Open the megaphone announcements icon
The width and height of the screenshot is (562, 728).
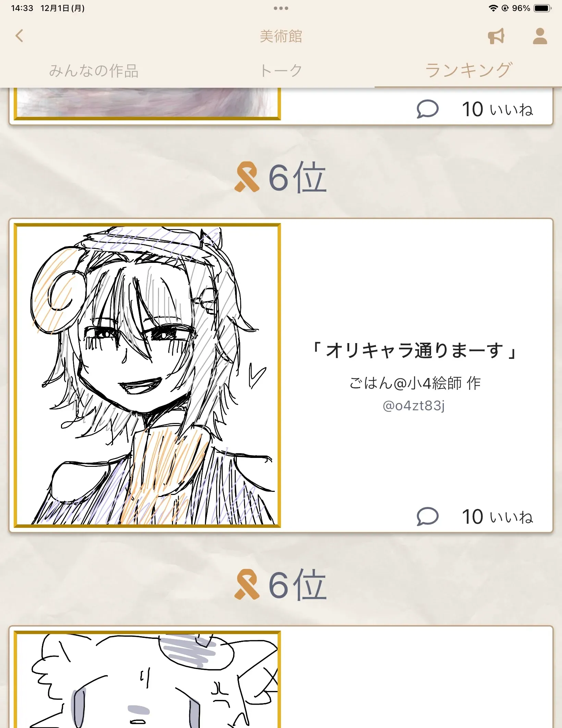click(496, 36)
